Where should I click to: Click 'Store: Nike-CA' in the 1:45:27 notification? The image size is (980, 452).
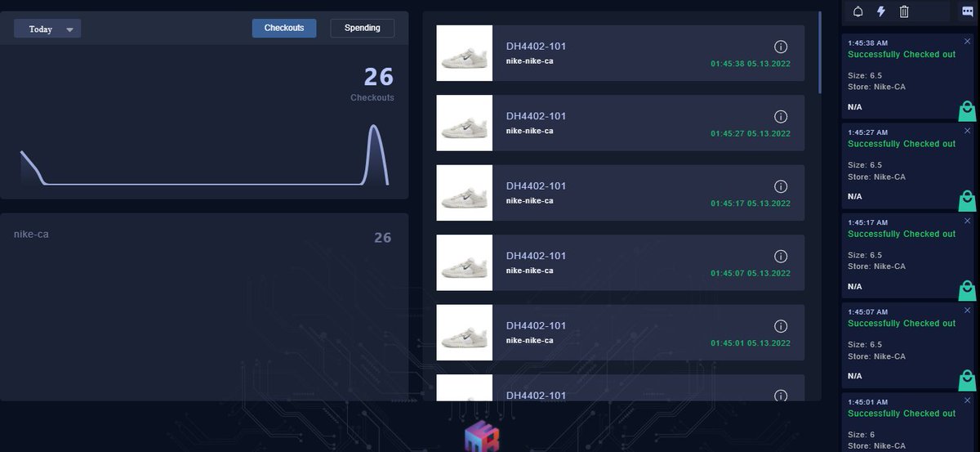(876, 177)
